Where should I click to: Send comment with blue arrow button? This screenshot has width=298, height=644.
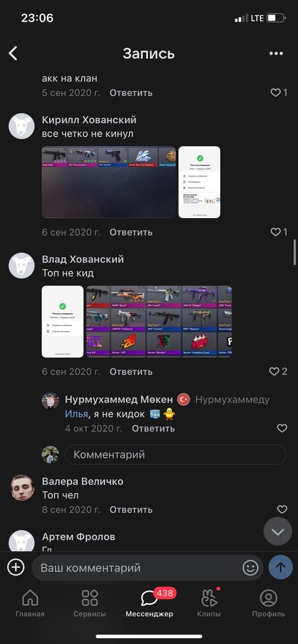coord(280,568)
